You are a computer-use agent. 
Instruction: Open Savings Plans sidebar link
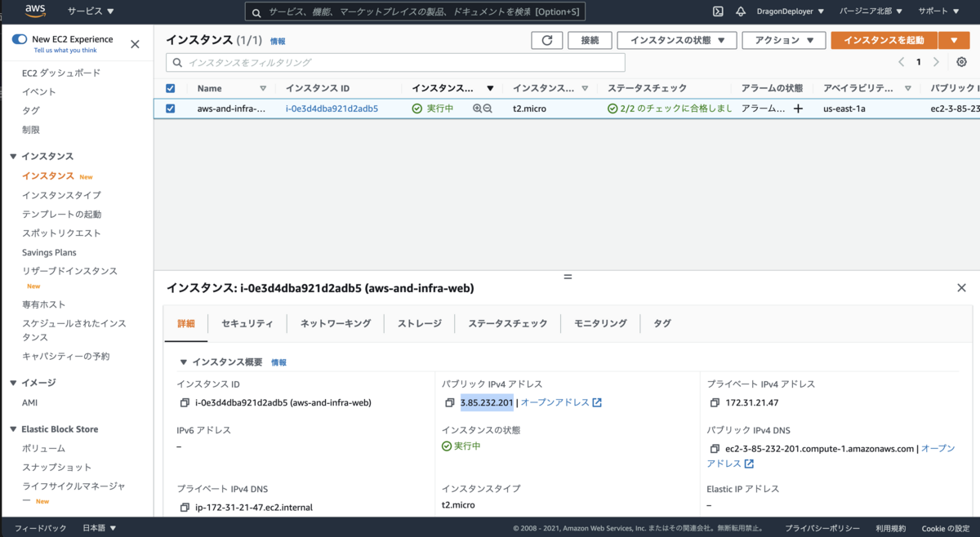point(49,252)
